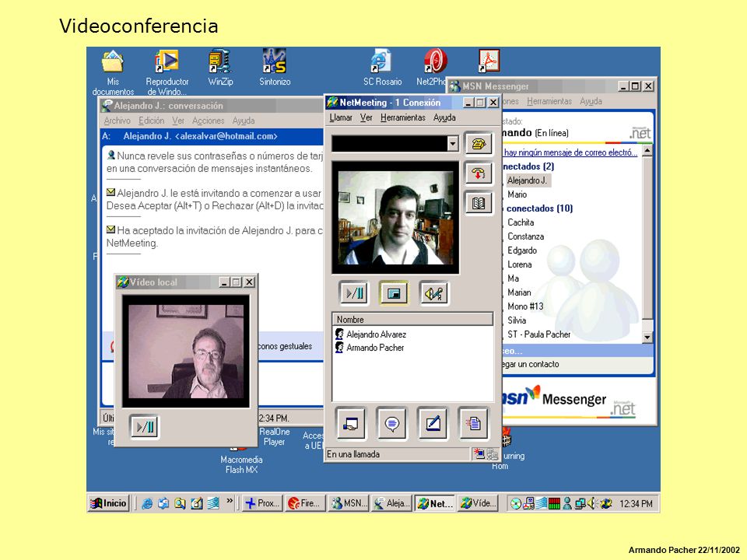Click the MSN contact list scroll-up arrow
The width and height of the screenshot is (747, 560).
point(647,152)
